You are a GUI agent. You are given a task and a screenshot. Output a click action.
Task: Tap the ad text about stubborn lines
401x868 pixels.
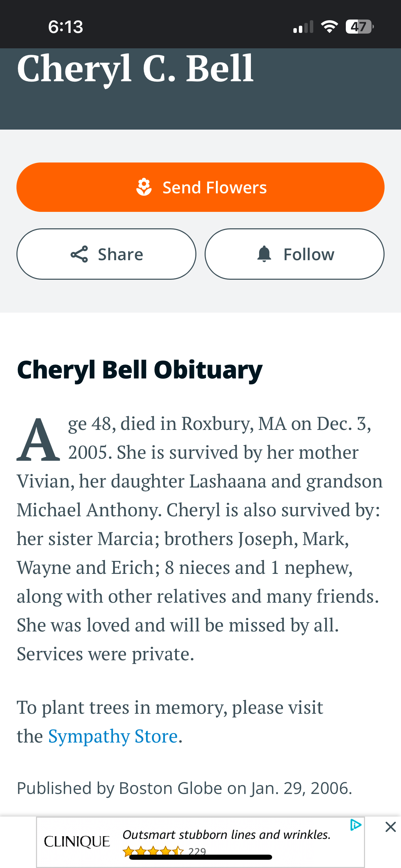pos(227,835)
